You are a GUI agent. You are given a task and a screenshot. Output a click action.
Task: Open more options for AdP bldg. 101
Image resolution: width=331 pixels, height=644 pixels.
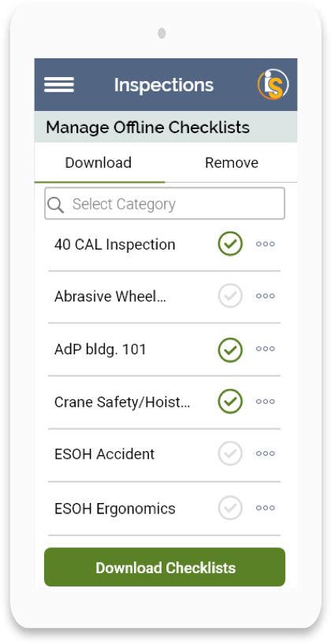266,349
